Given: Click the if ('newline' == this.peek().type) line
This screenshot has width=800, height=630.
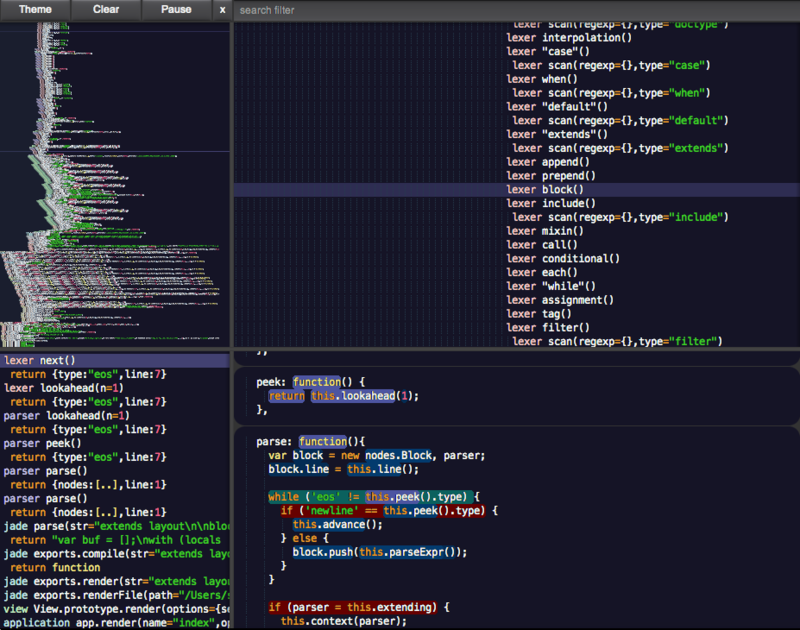Looking at the screenshot, I should (389, 510).
